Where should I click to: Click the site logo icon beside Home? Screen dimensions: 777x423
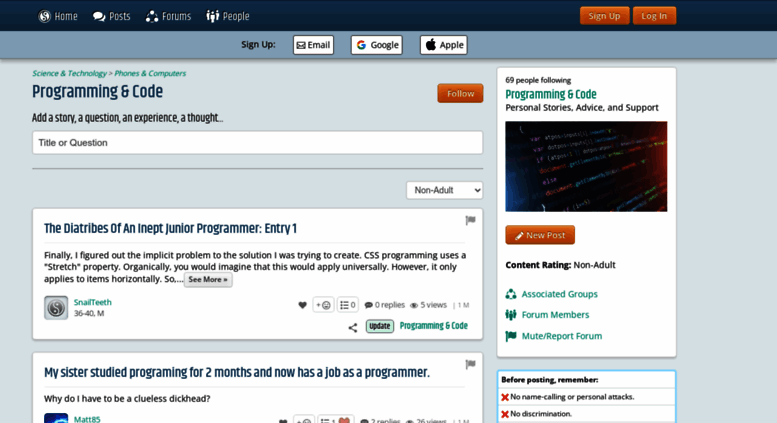[45, 16]
